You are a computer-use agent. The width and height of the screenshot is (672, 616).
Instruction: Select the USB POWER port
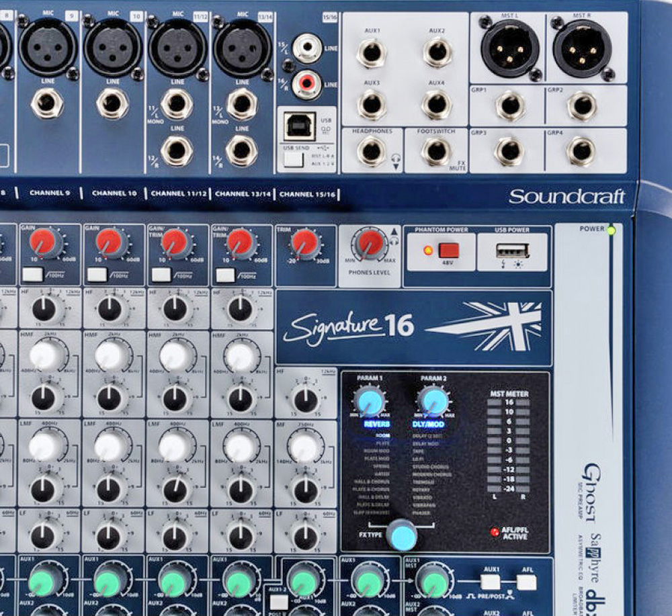pos(512,250)
